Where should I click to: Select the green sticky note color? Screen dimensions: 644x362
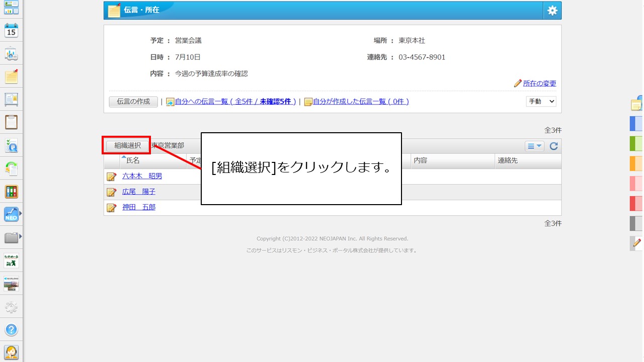[636, 143]
